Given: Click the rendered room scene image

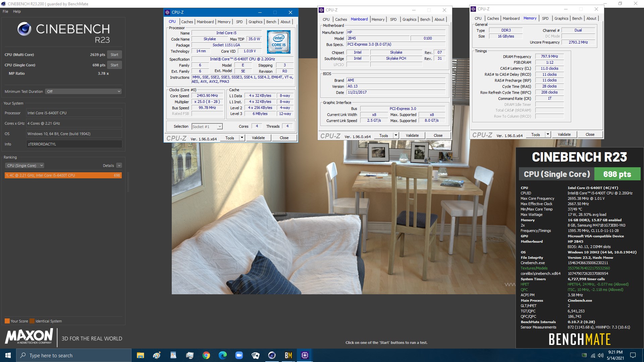Looking at the screenshot, I should 343,218.
